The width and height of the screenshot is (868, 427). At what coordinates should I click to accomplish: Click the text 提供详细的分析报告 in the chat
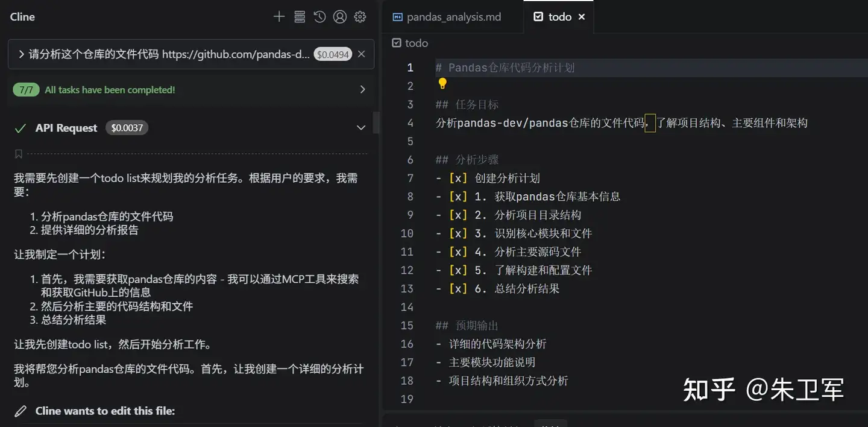click(90, 230)
